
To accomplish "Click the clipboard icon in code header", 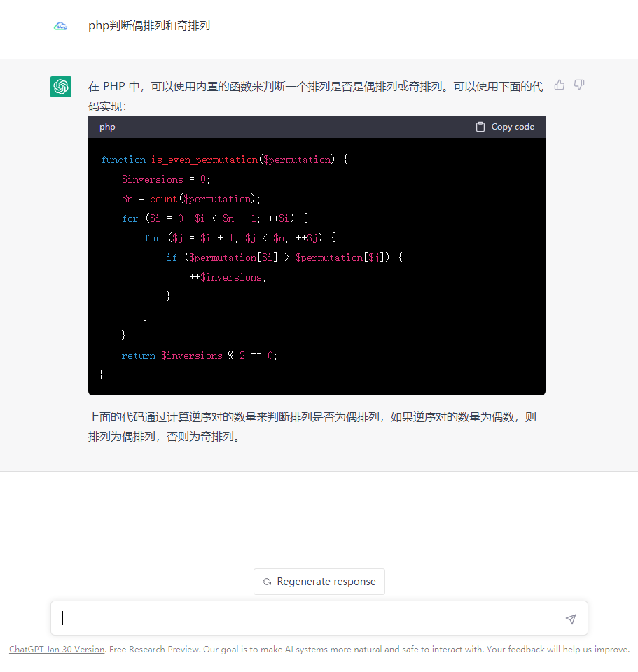I will pyautogui.click(x=480, y=127).
